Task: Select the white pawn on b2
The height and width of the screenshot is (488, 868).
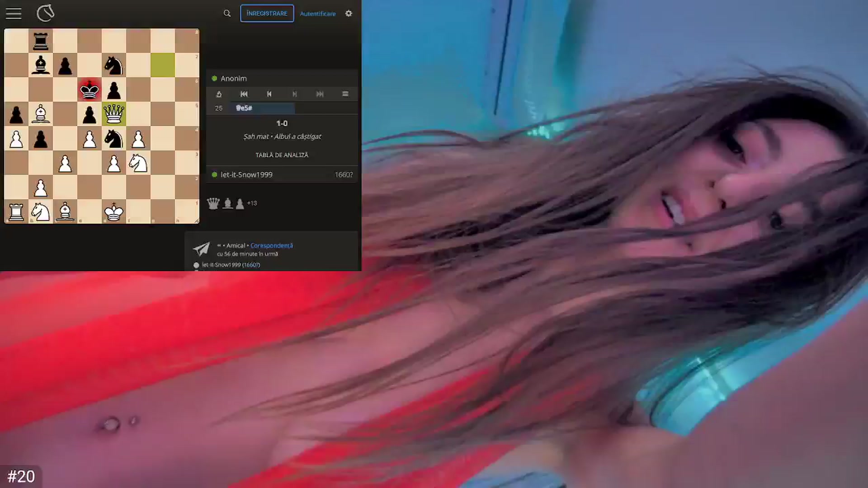Action: pyautogui.click(x=41, y=187)
